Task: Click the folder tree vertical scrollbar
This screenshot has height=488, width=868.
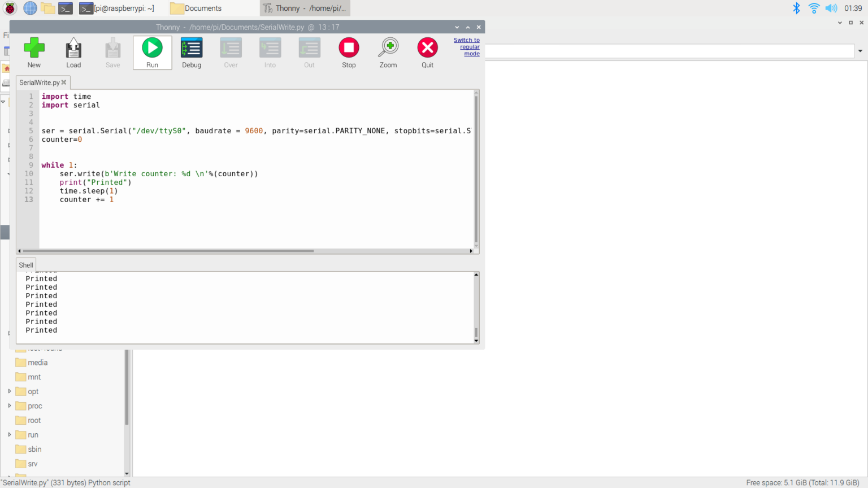Action: (127, 387)
